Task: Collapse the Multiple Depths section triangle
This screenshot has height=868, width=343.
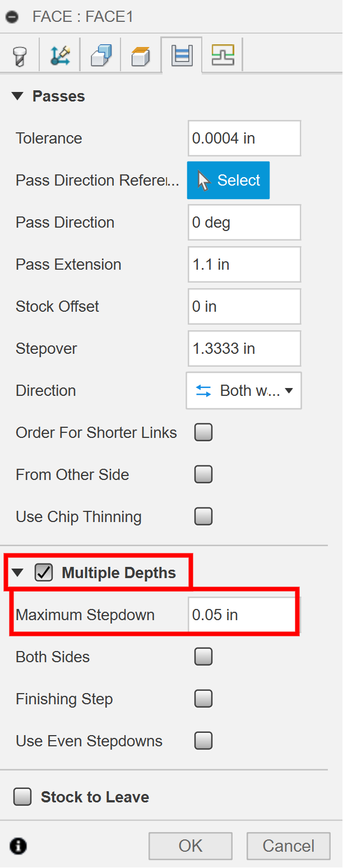Action: click(18, 573)
